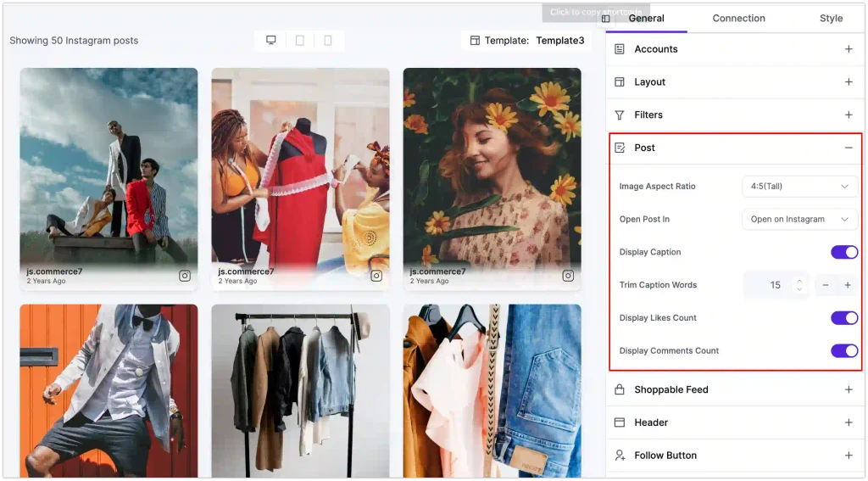This screenshot has width=868, height=481.
Task: Open the man in bow tie post
Action: tap(108, 391)
